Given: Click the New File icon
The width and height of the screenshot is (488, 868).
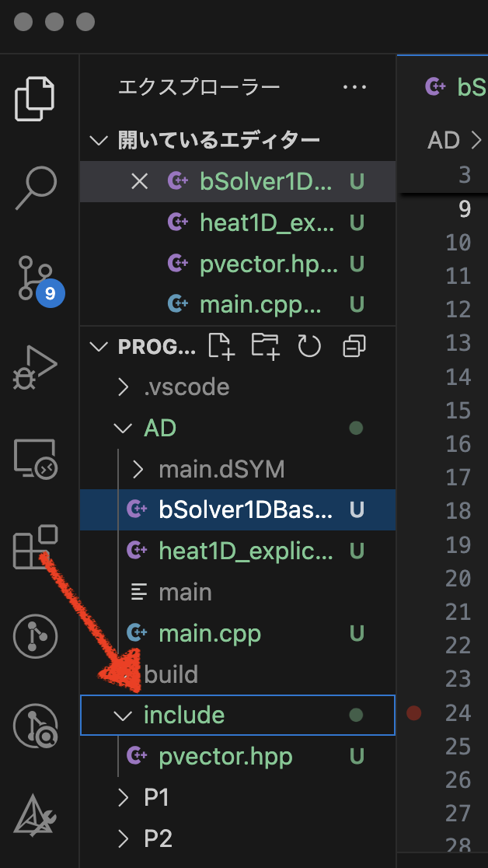Looking at the screenshot, I should click(x=221, y=346).
